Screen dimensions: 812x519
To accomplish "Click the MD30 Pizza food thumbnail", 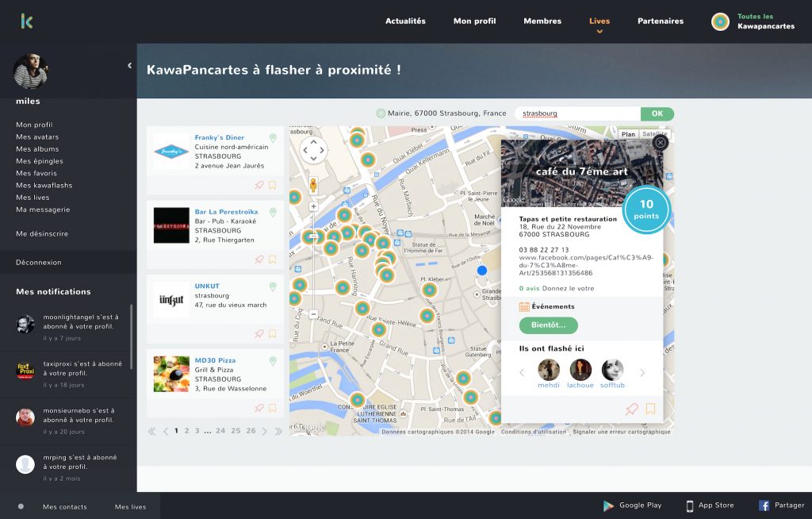I will click(x=171, y=374).
